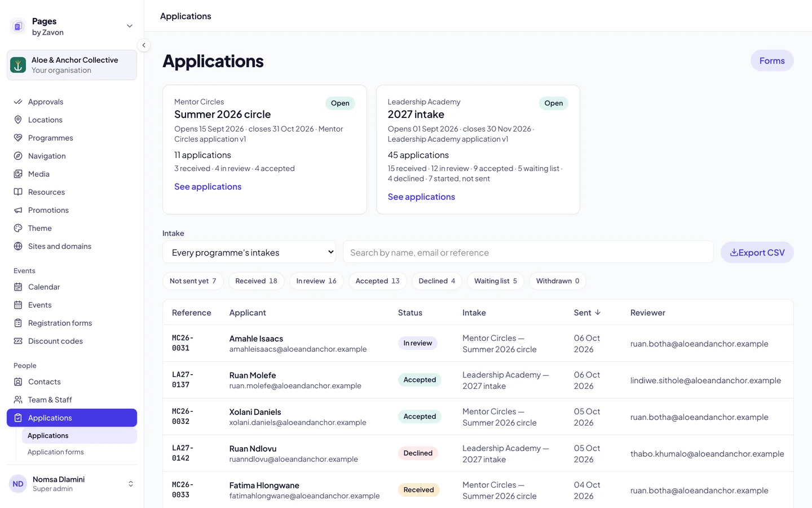The width and height of the screenshot is (812, 508).
Task: Click the Navigation compass icon
Action: 18,156
